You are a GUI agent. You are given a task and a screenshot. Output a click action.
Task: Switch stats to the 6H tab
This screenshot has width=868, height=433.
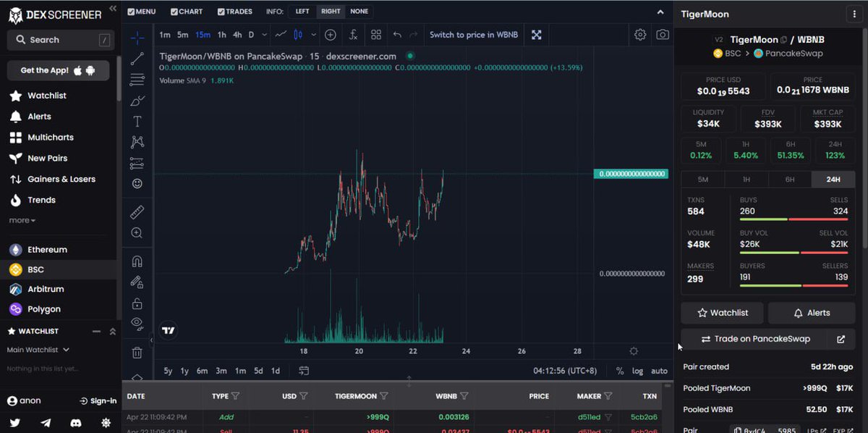(x=790, y=180)
